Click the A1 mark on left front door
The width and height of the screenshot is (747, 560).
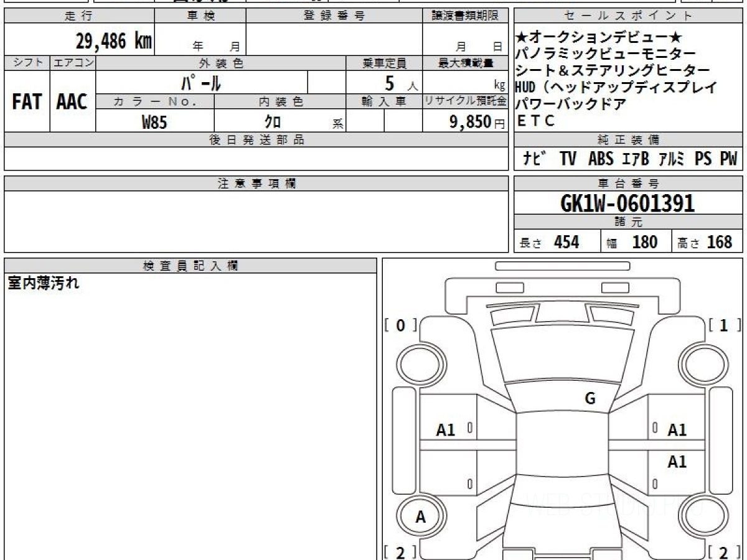point(446,429)
